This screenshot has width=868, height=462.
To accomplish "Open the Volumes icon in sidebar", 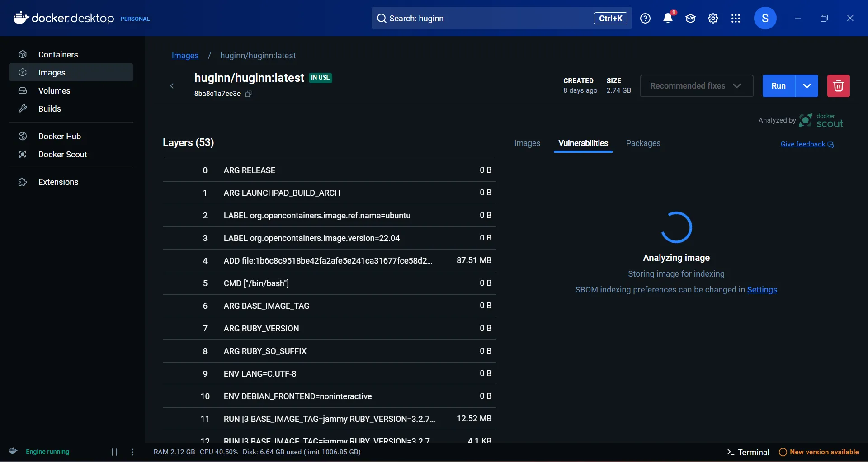I will coord(23,90).
